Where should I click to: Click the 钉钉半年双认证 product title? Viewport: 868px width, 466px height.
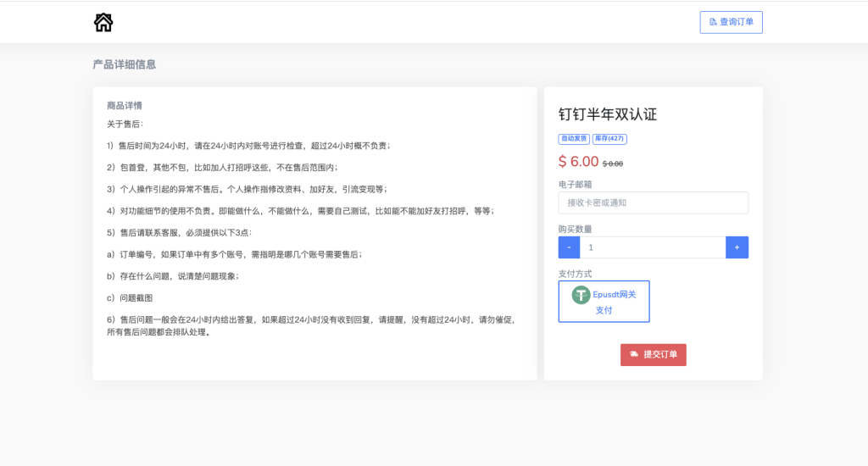pyautogui.click(x=607, y=114)
